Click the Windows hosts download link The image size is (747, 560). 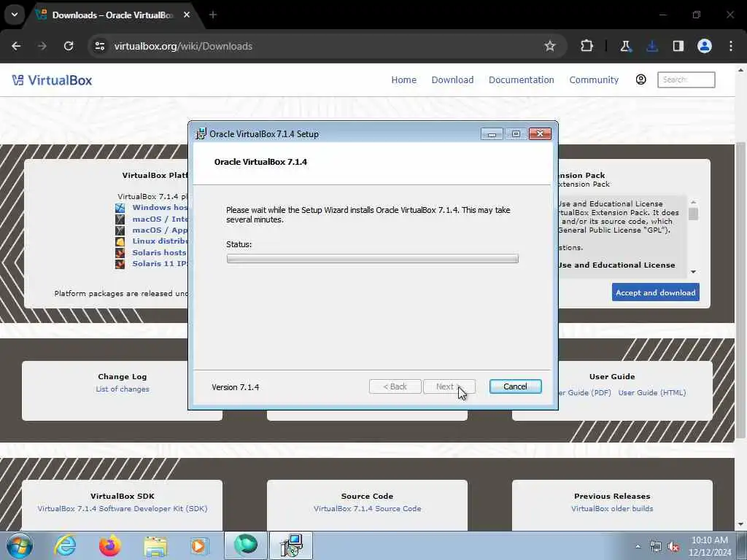coord(160,208)
